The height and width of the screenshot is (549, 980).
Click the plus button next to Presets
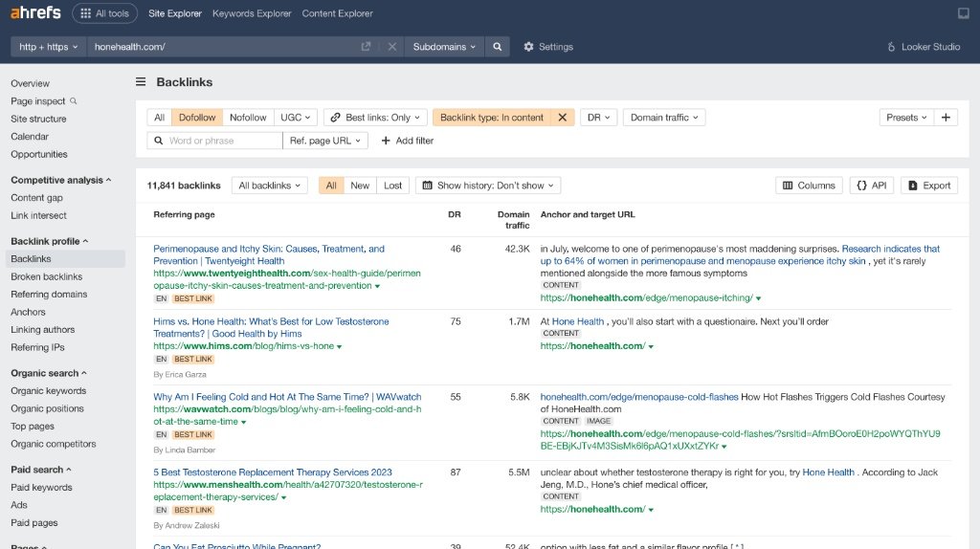click(x=946, y=118)
